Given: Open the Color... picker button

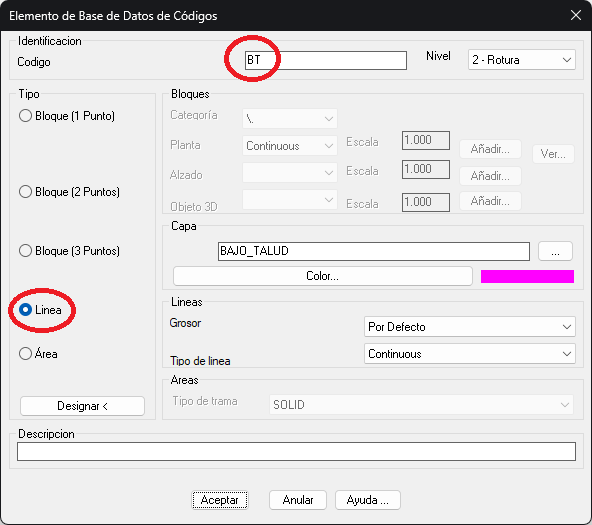Looking at the screenshot, I should [x=323, y=276].
